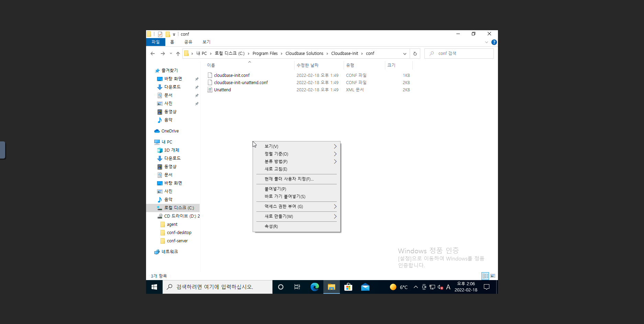The width and height of the screenshot is (644, 324).
Task: Go up one folder level arrow
Action: pyautogui.click(x=178, y=54)
